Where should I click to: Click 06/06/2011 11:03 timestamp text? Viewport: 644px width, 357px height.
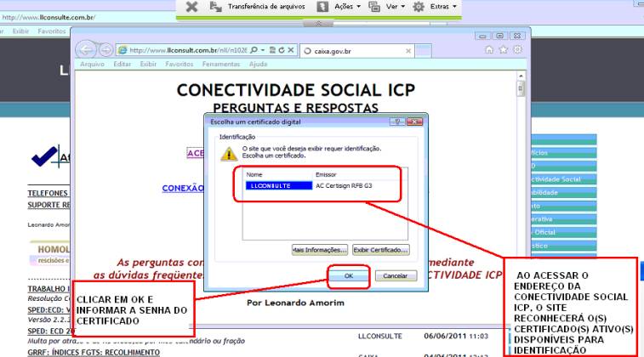point(456,336)
